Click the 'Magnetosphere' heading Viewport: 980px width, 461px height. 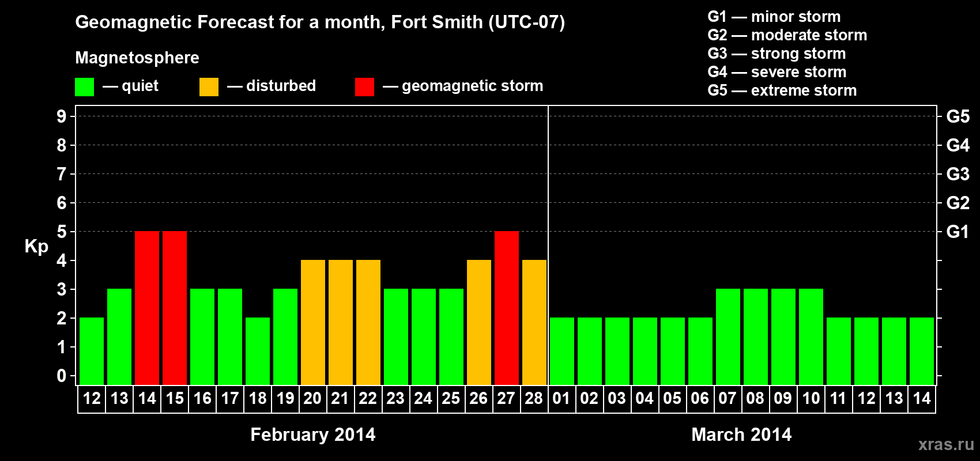(137, 58)
